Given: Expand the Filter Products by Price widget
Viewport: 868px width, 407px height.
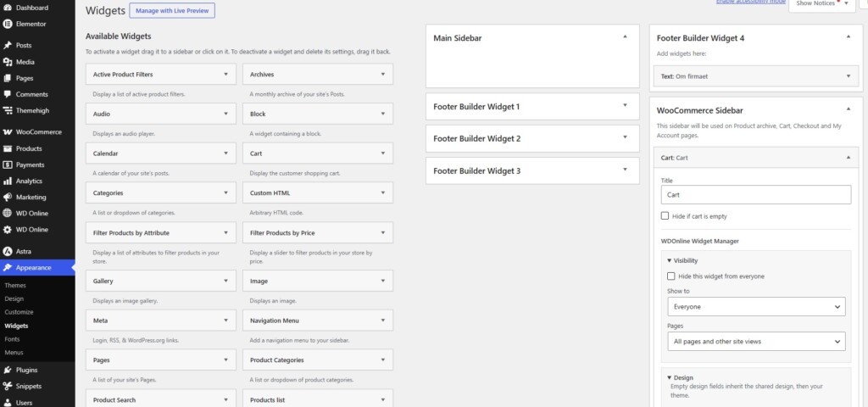Looking at the screenshot, I should (382, 232).
